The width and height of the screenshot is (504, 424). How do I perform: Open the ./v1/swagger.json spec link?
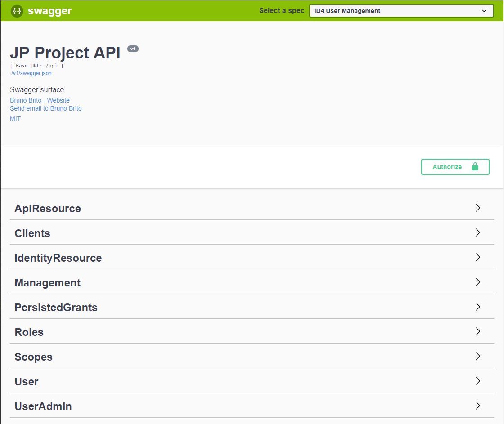coord(30,73)
